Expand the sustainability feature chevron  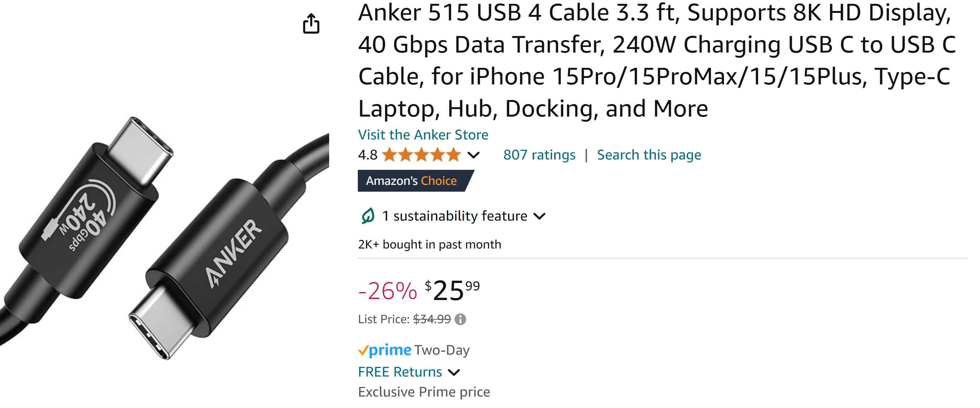pos(540,216)
